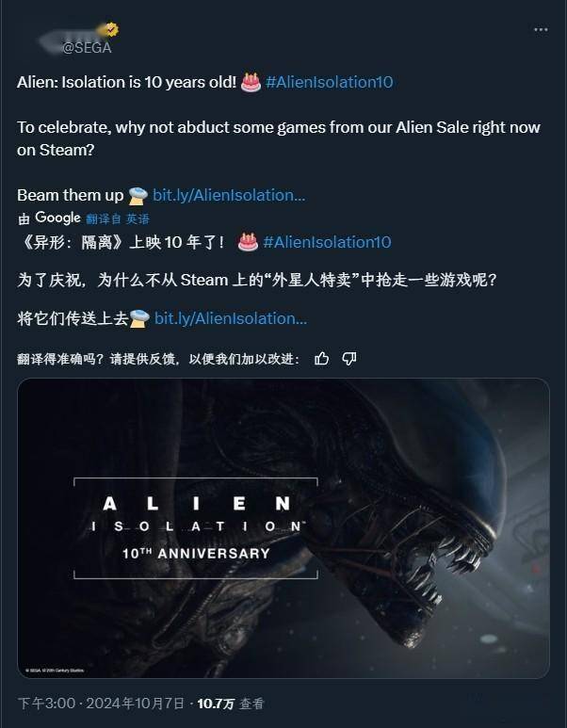Open the #AlienIsolation10 hashtag in translated text
Viewport: 567px width, 728px height.
pyautogui.click(x=327, y=242)
